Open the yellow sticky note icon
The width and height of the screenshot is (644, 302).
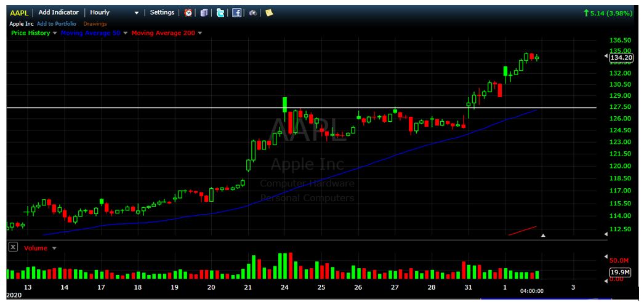pyautogui.click(x=269, y=13)
